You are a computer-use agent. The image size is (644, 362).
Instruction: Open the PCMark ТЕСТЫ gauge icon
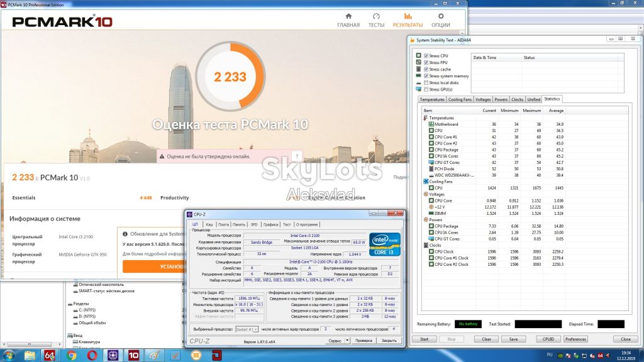point(376,16)
